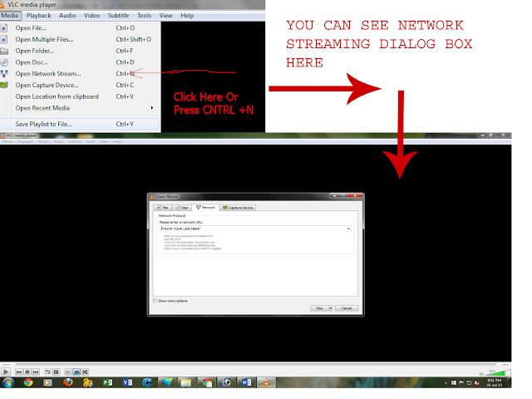Choose Open Disc... from the Media menu

point(80,62)
